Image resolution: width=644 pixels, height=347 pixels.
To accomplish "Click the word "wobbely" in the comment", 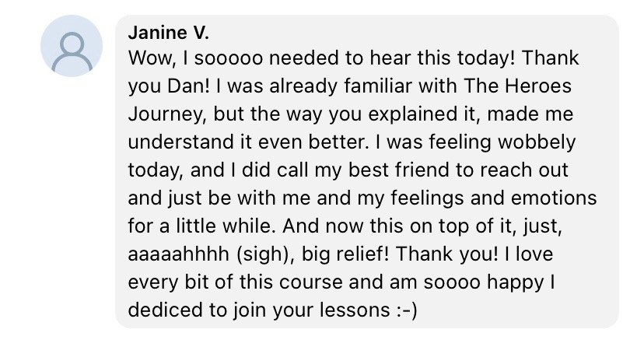I will pos(537,142).
